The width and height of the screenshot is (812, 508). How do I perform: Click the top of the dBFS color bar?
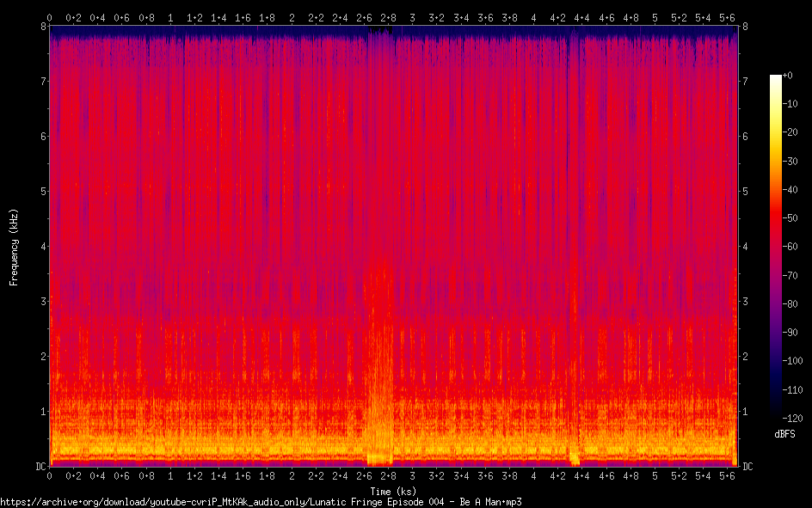[x=775, y=77]
